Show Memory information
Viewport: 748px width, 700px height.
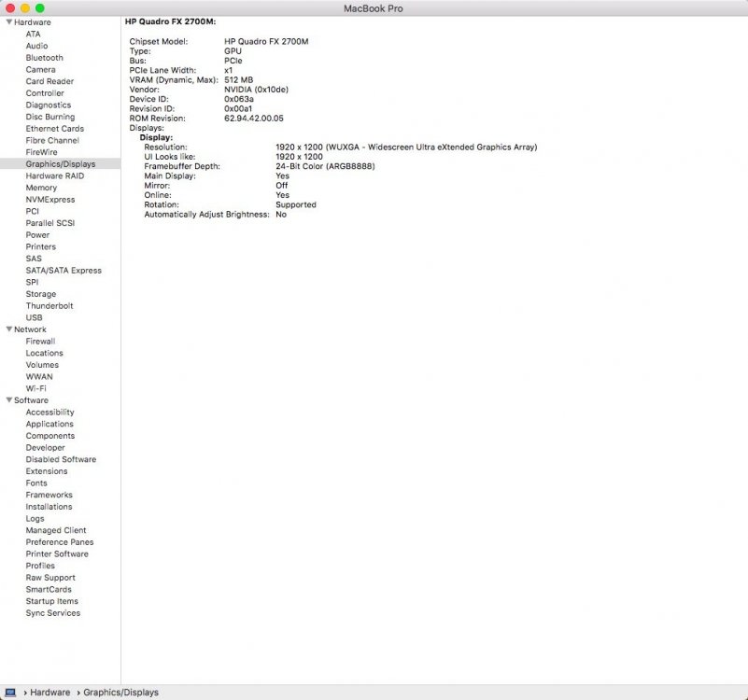(41, 188)
